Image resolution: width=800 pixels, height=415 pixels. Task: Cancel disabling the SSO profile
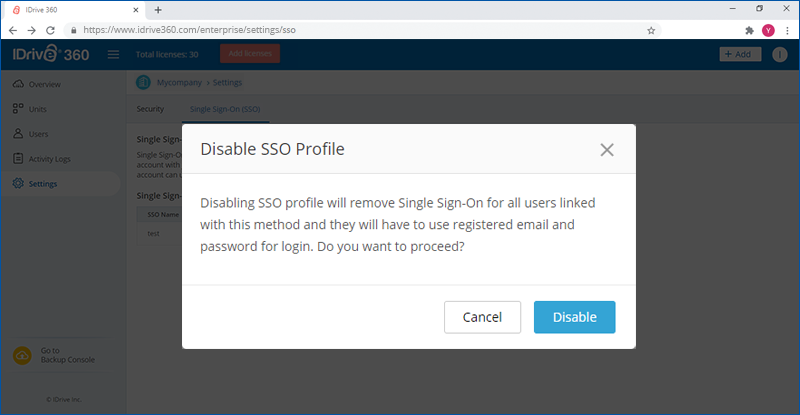tap(482, 317)
